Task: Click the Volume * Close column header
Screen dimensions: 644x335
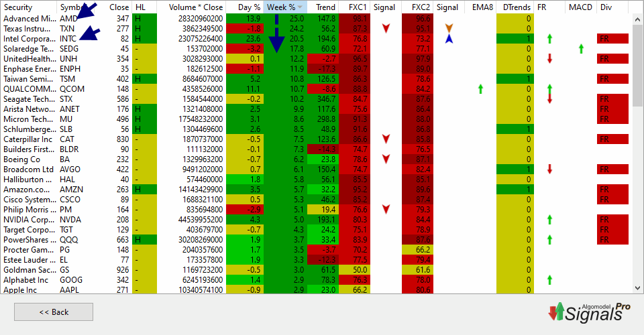Action: point(195,7)
